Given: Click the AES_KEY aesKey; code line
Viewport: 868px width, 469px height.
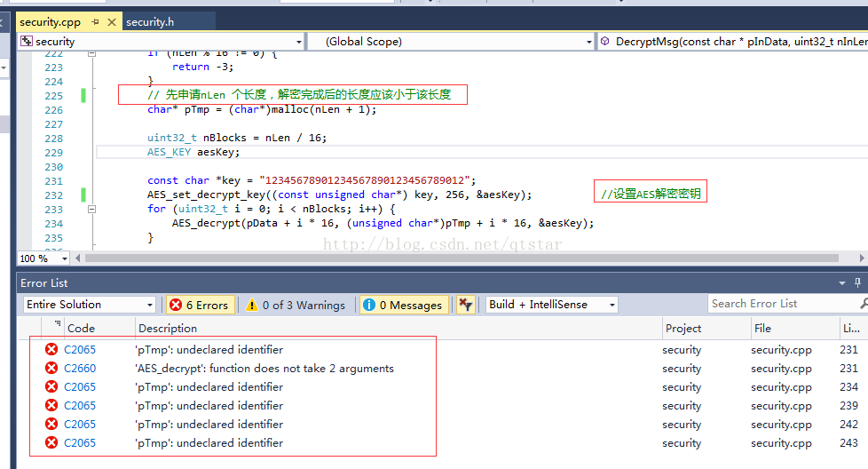Looking at the screenshot, I should [193, 152].
